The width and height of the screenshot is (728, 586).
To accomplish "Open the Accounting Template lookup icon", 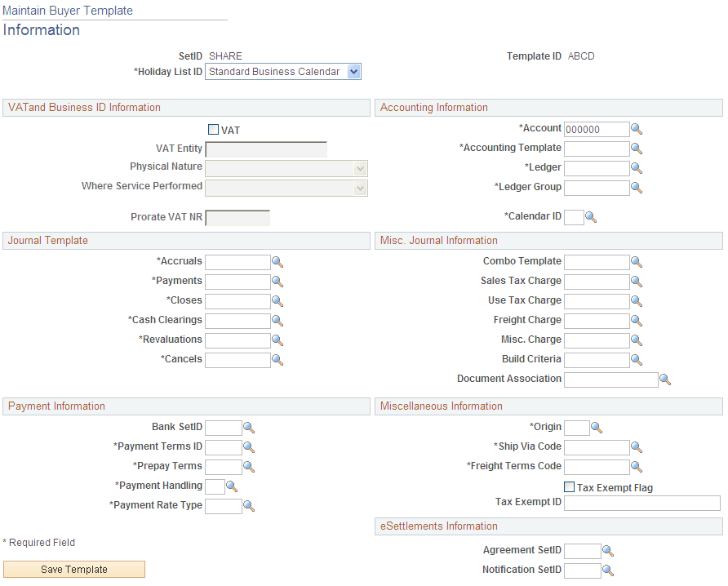I will 637,149.
